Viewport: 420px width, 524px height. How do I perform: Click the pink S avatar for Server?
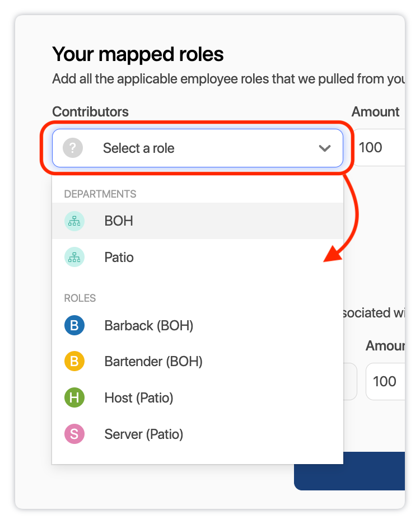coord(74,434)
